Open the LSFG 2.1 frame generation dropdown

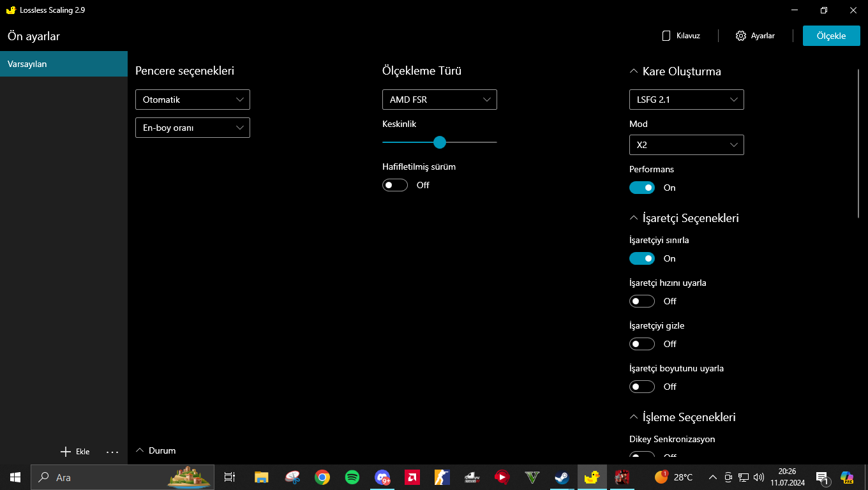pyautogui.click(x=687, y=100)
